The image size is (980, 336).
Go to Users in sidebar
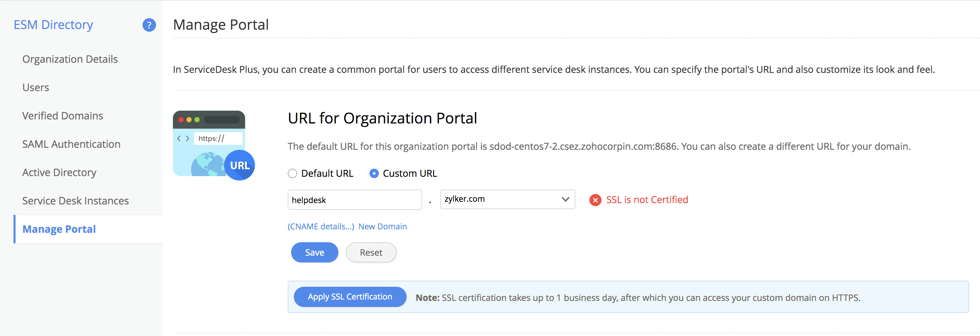pyautogui.click(x=36, y=87)
